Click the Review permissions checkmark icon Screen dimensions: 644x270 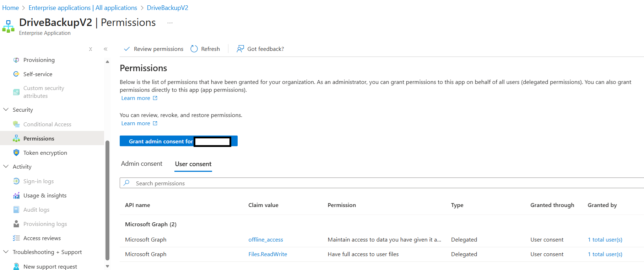click(x=127, y=49)
